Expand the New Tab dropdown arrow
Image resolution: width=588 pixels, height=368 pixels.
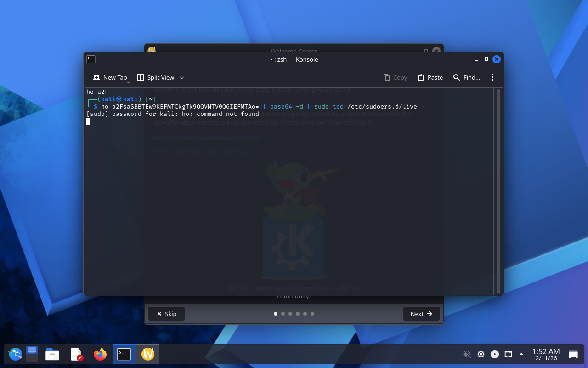coord(129,82)
